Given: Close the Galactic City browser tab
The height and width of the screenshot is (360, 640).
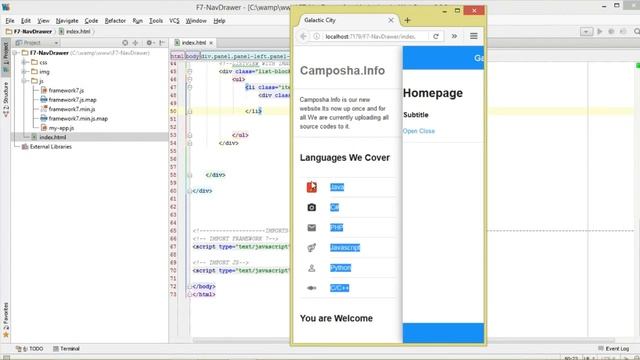Looking at the screenshot, I should coord(391,20).
